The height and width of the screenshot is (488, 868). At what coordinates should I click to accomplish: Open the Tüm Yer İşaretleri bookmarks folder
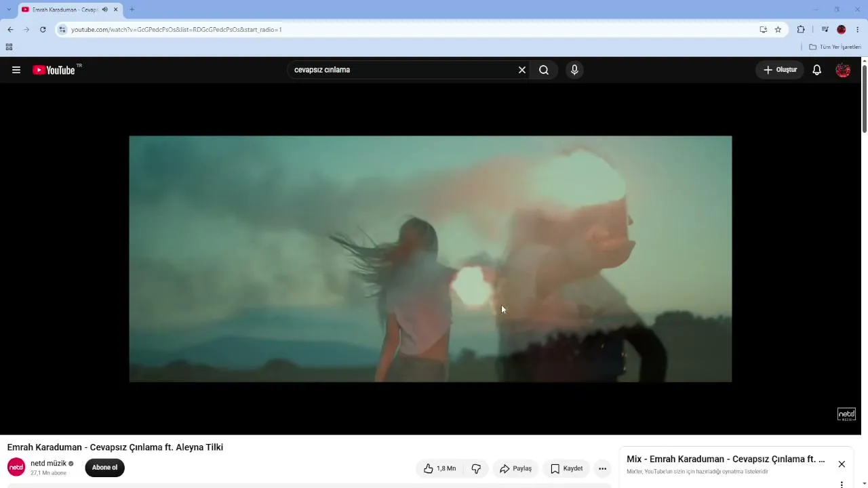pyautogui.click(x=835, y=47)
